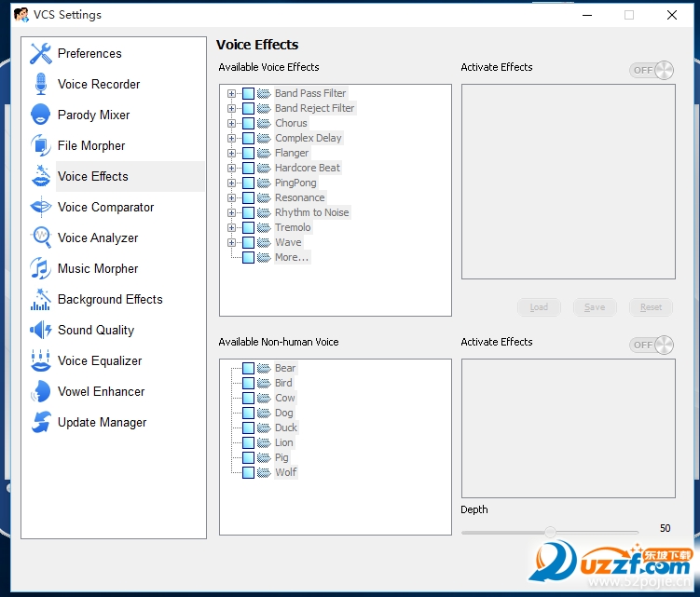Viewport: 700px width, 597px height.
Task: Expand the Hardcore Beat node
Action: click(231, 169)
